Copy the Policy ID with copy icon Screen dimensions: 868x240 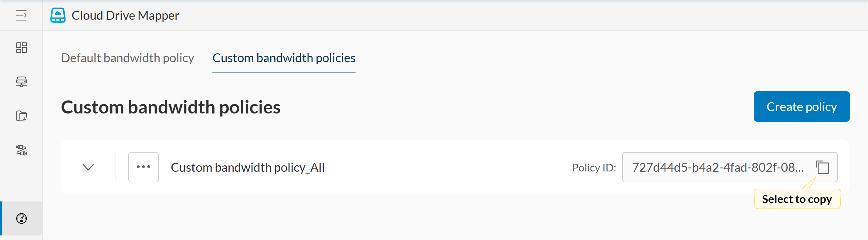coord(822,167)
